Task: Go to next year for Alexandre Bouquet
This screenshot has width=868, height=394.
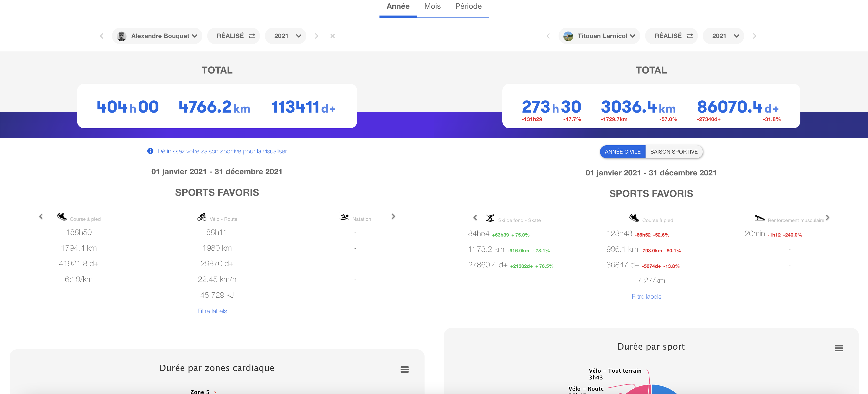Action: tap(316, 36)
